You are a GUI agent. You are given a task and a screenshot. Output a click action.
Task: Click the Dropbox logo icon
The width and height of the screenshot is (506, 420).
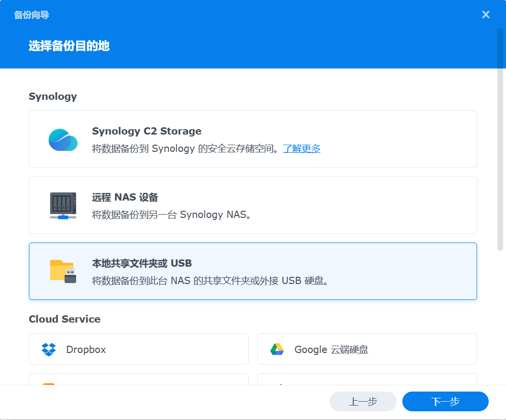(x=49, y=349)
